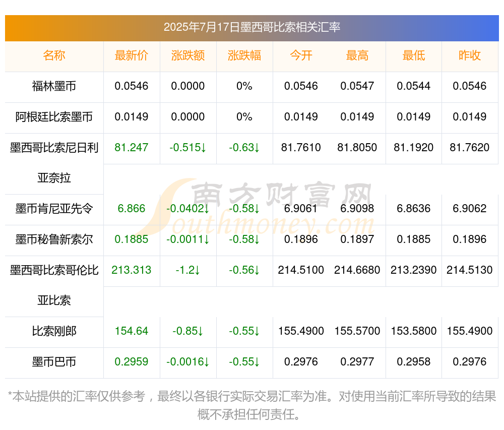Screen dimensions: 504x430
Task: Click change amount -0.515↓
Action: [x=187, y=148]
